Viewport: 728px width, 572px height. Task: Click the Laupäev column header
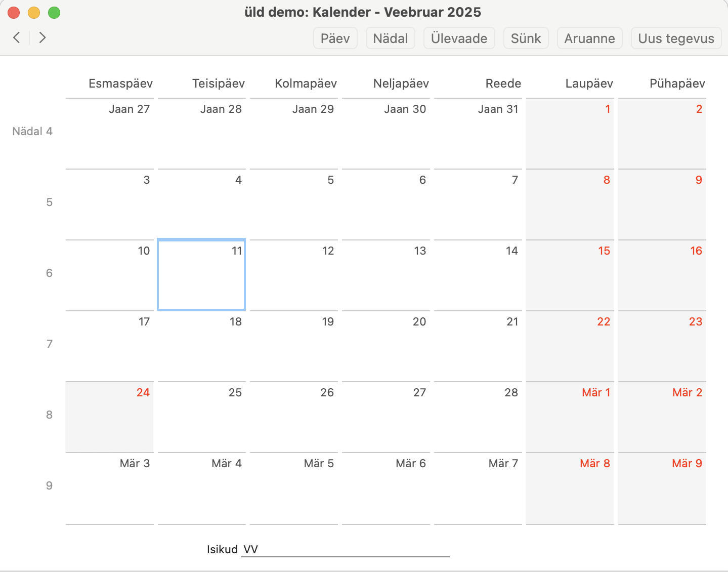(x=589, y=84)
